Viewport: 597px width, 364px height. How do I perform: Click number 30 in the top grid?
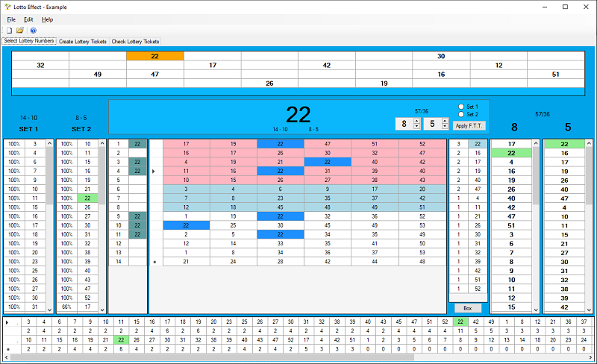click(441, 56)
